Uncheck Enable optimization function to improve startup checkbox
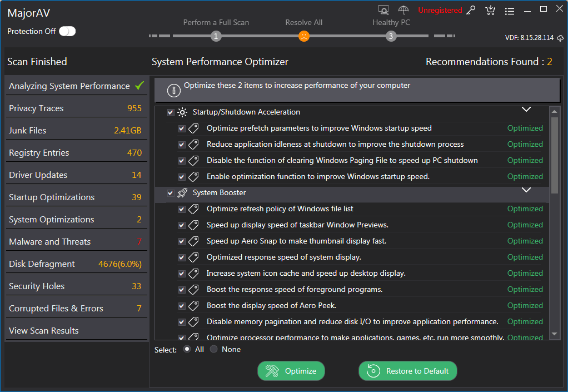Viewport: 568px width, 392px height. click(182, 177)
